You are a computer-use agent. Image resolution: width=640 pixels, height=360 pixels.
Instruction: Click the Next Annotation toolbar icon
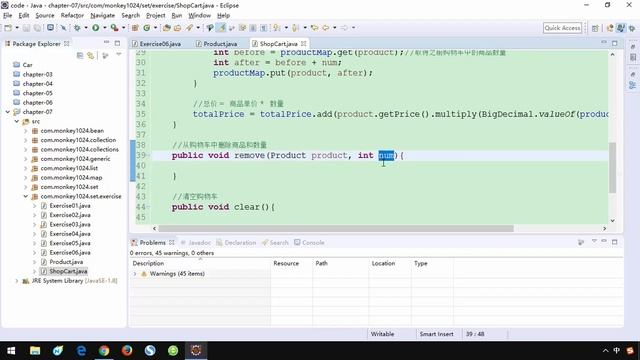point(277,28)
